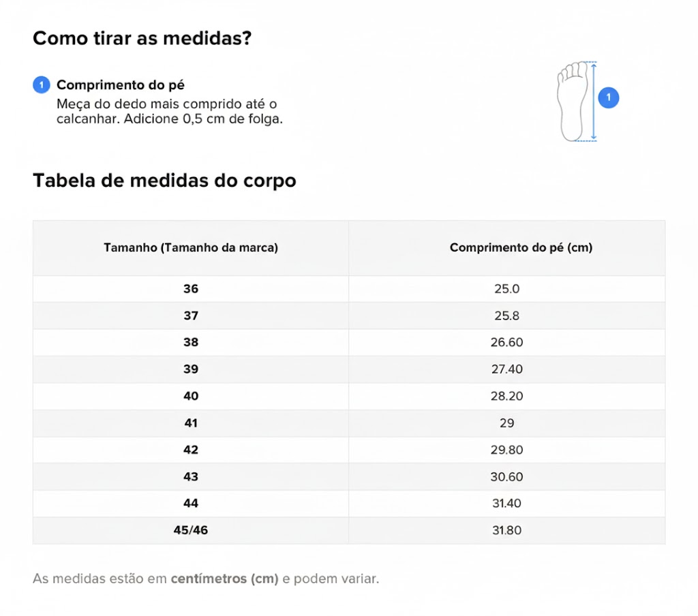
Task: Click the "Comprimento do pé (cm)" column header
Action: point(521,248)
